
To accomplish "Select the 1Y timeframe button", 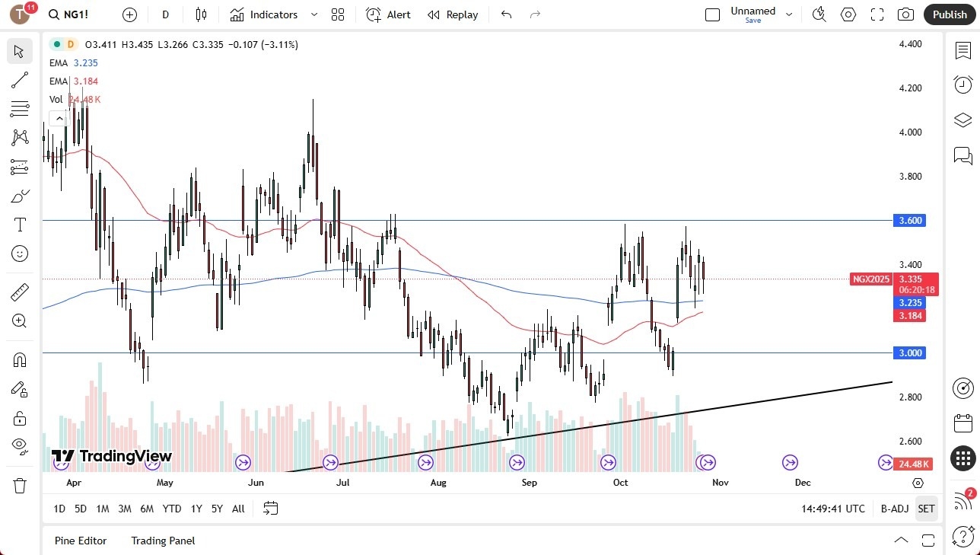I will pyautogui.click(x=196, y=509).
